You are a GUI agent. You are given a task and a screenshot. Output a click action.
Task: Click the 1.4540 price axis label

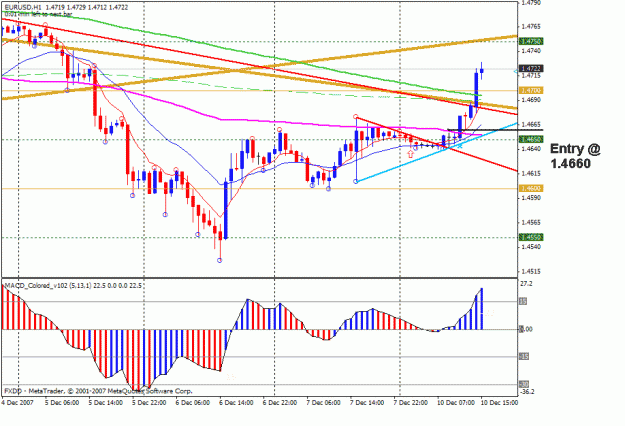point(531,247)
